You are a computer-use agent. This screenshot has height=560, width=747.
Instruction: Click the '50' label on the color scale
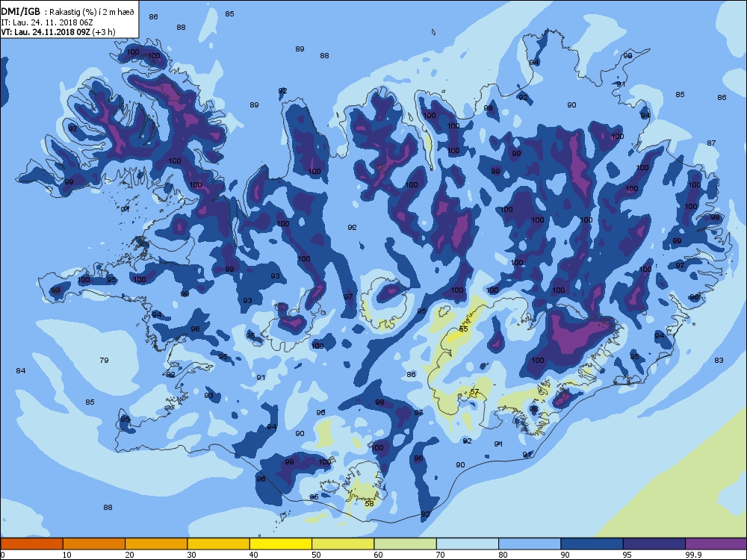(x=316, y=555)
